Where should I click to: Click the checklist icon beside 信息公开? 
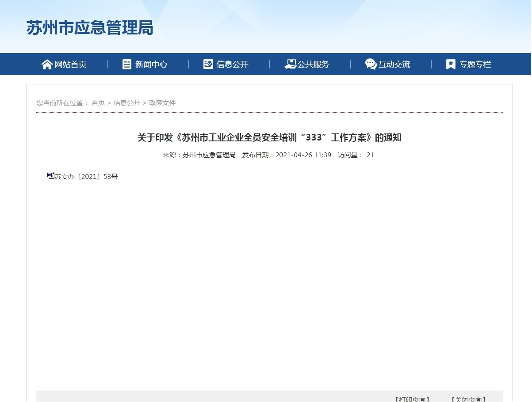coord(208,64)
